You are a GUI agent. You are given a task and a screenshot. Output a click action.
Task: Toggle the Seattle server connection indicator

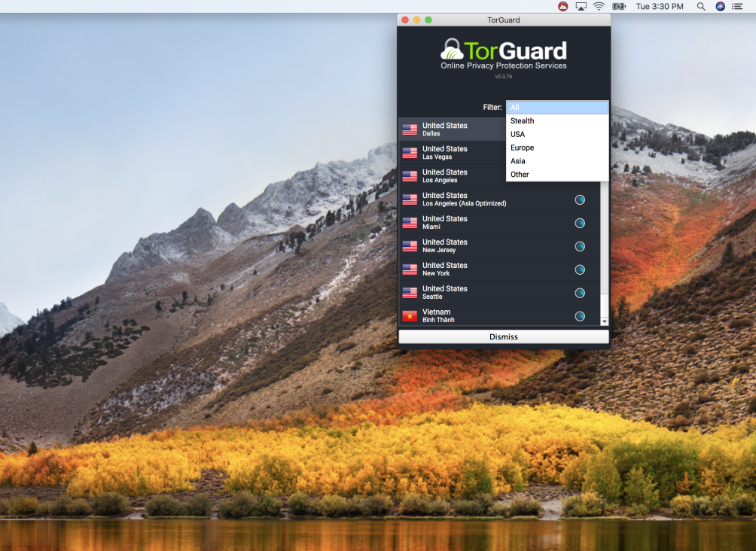point(580,293)
